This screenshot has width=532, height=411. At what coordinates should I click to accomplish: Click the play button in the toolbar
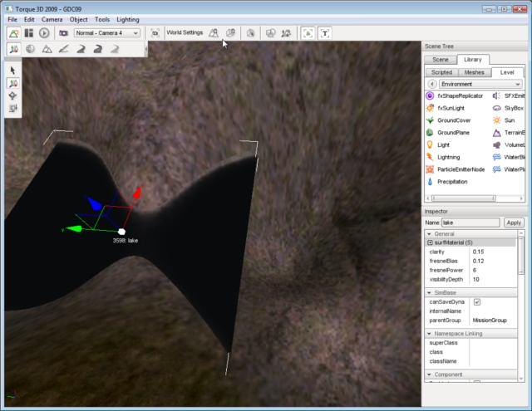(44, 33)
